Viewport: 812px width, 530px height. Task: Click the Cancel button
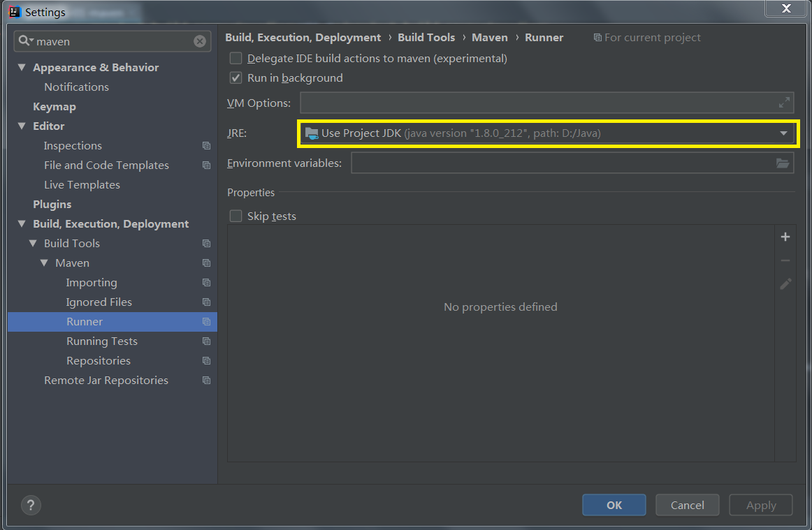click(x=687, y=505)
